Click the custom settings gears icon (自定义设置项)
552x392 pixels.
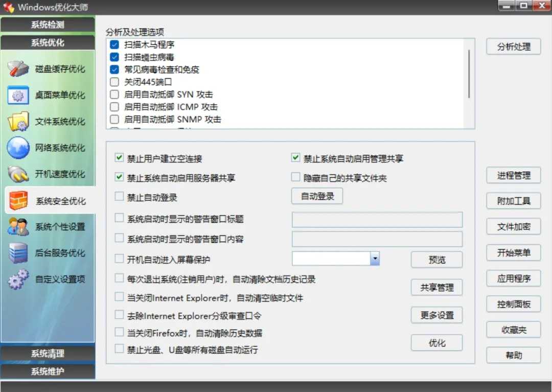(x=18, y=279)
